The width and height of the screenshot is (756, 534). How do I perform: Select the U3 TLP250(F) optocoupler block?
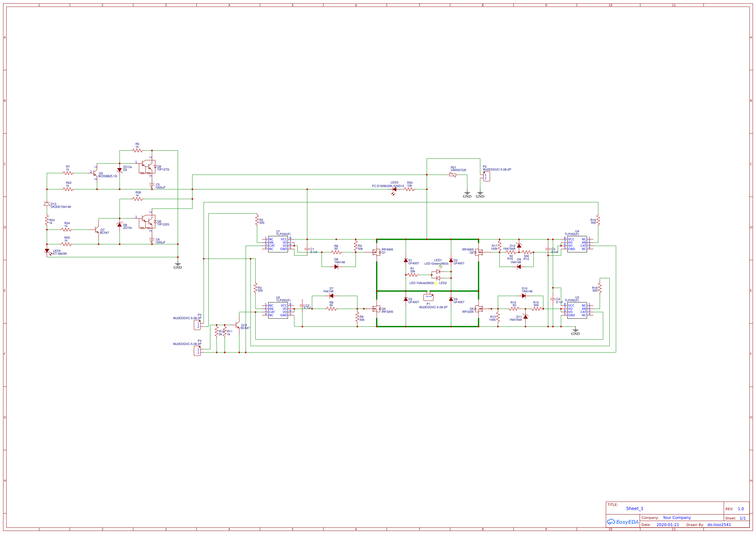(577, 310)
